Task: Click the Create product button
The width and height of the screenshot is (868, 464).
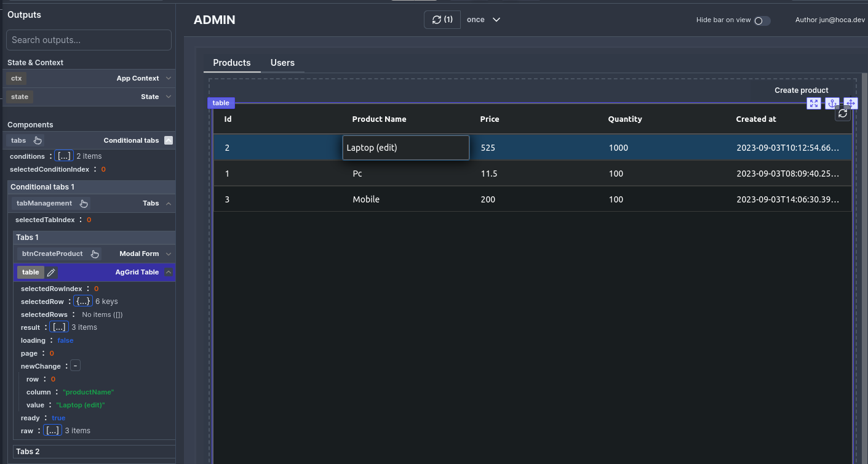Action: coord(801,90)
